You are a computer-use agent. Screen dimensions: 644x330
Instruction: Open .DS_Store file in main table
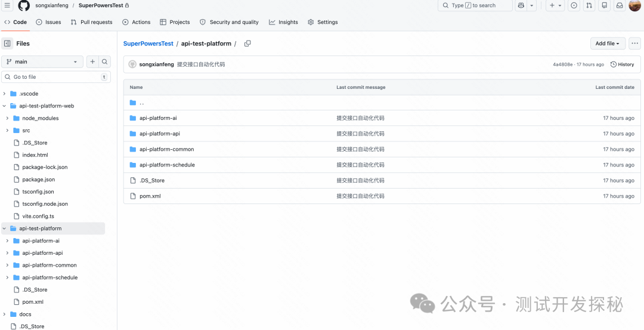[152, 181]
